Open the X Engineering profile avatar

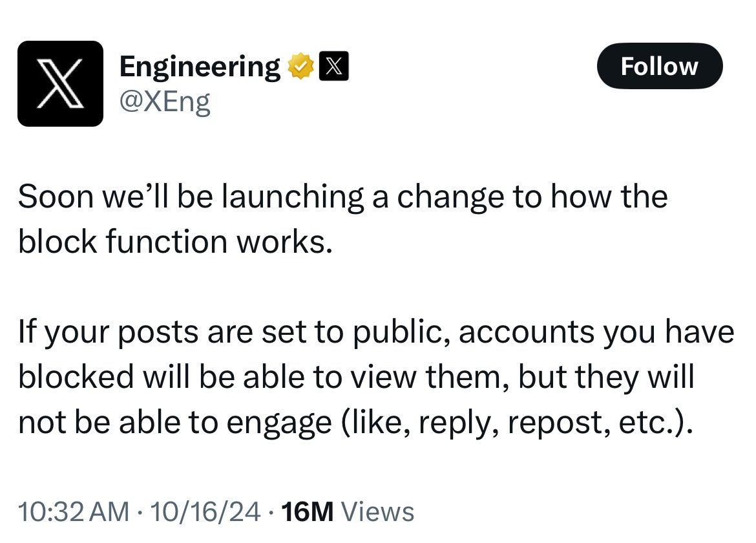60,83
